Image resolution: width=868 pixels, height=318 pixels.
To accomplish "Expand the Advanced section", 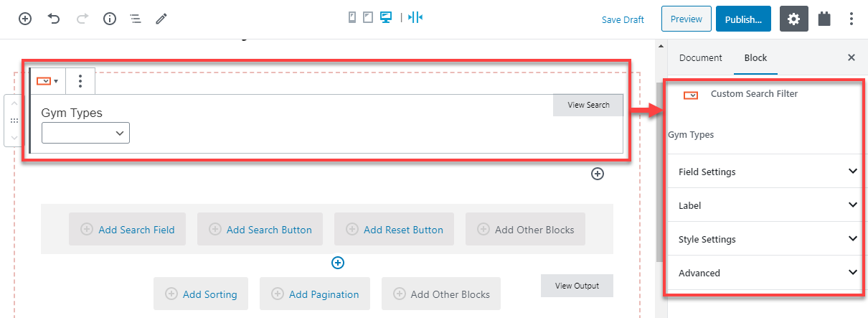I will click(765, 273).
